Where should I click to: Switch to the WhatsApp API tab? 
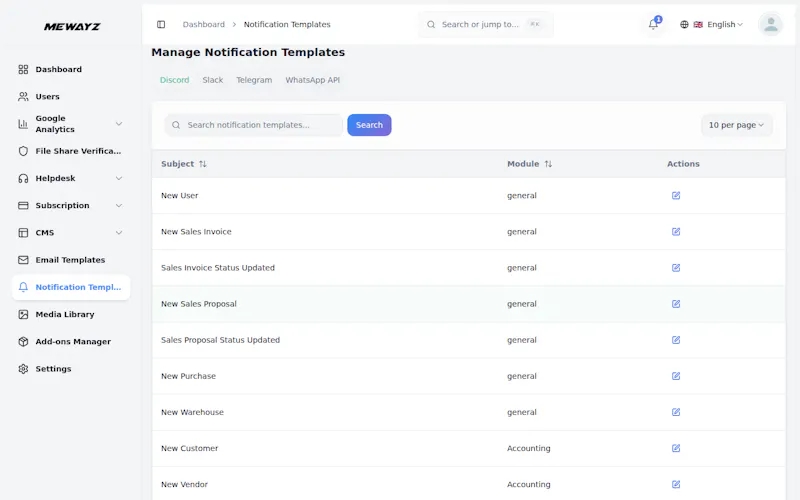coord(312,80)
